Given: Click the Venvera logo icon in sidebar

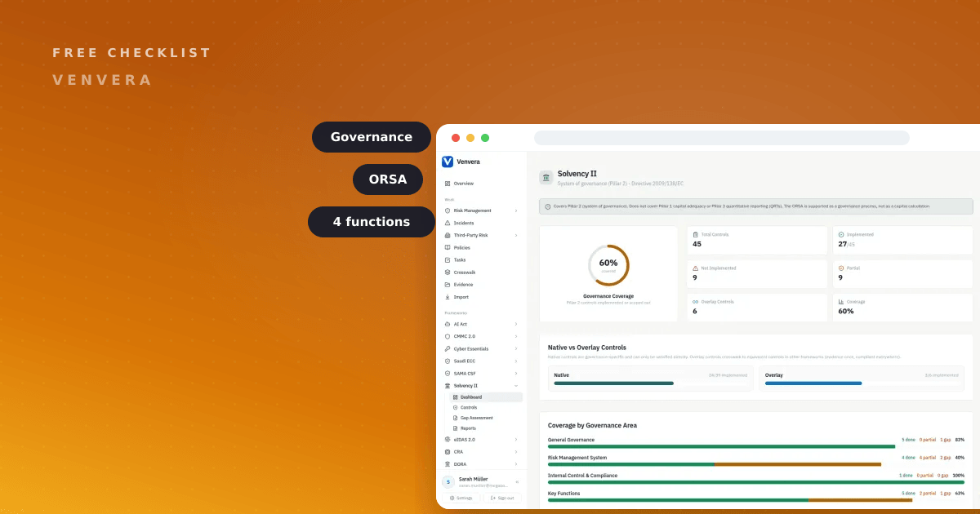Looking at the screenshot, I should pos(448,162).
